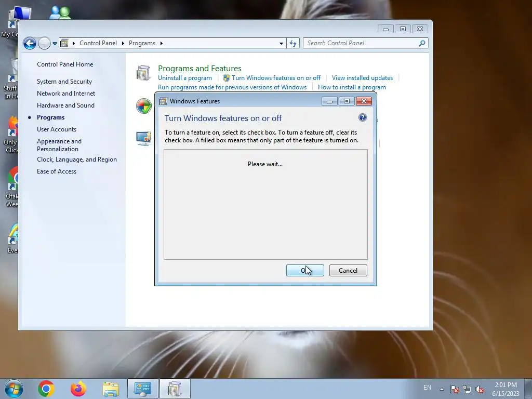532x399 pixels.
Task: Expand the arrow before Control Panel breadcrumb
Action: (x=74, y=43)
